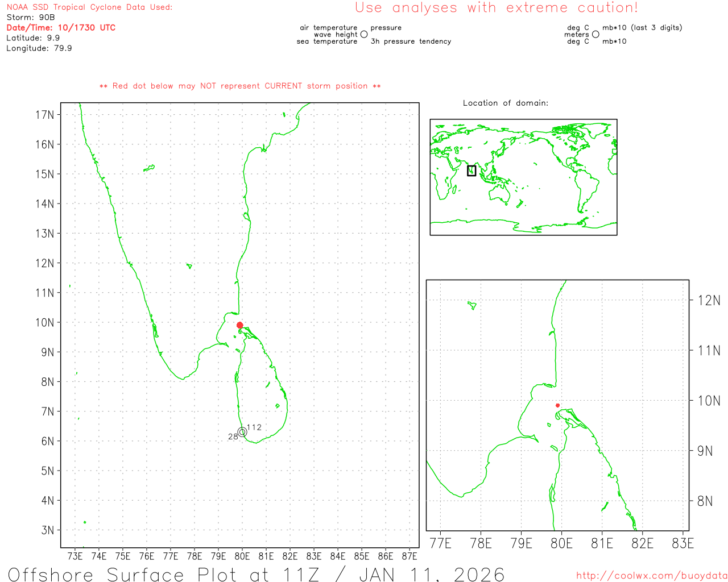
Task: Click the black domain box on world map
Action: (471, 171)
